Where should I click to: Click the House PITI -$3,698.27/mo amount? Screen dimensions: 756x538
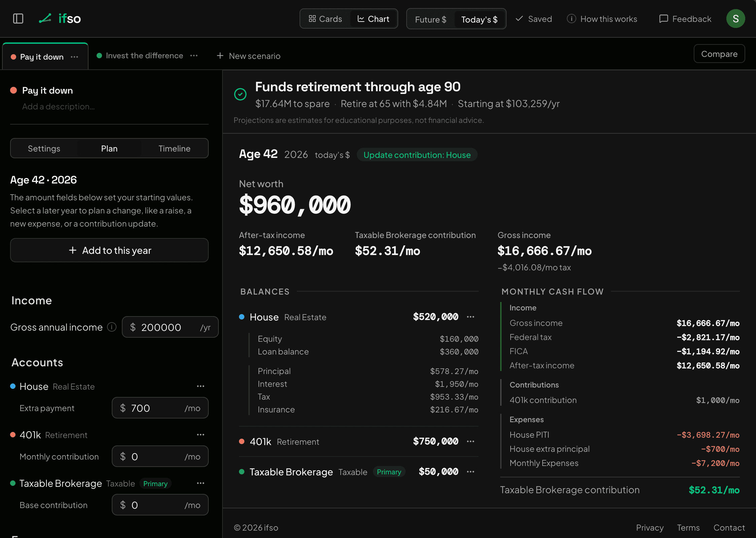tap(708, 435)
